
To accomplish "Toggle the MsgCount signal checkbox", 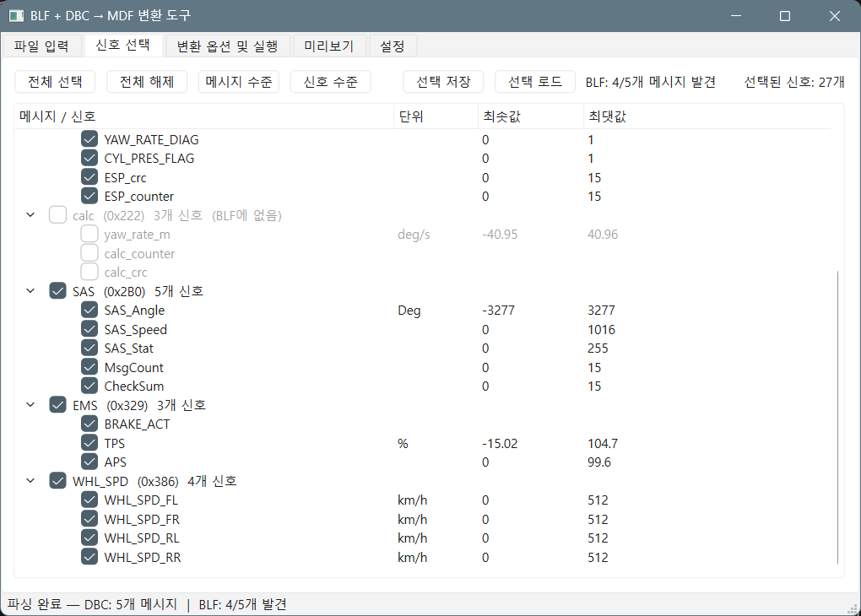I will [89, 367].
